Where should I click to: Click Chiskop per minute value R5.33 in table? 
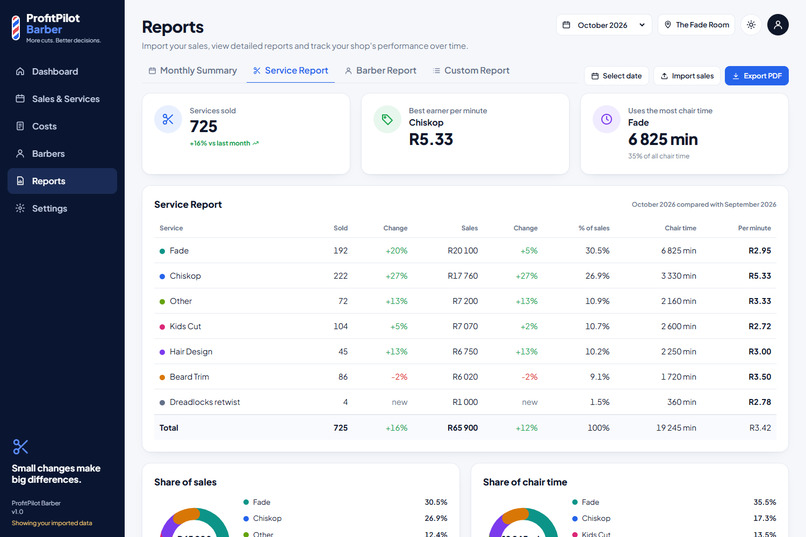[760, 276]
